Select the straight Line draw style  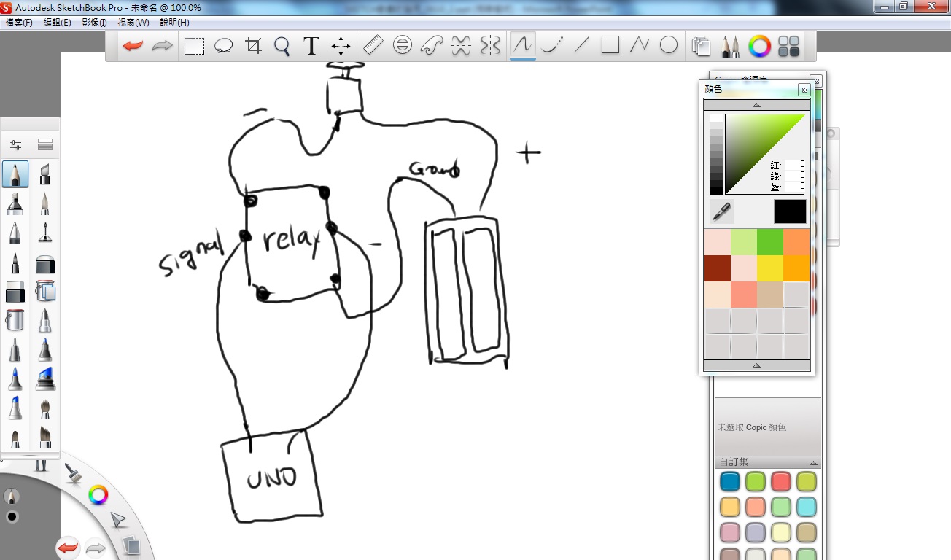581,46
